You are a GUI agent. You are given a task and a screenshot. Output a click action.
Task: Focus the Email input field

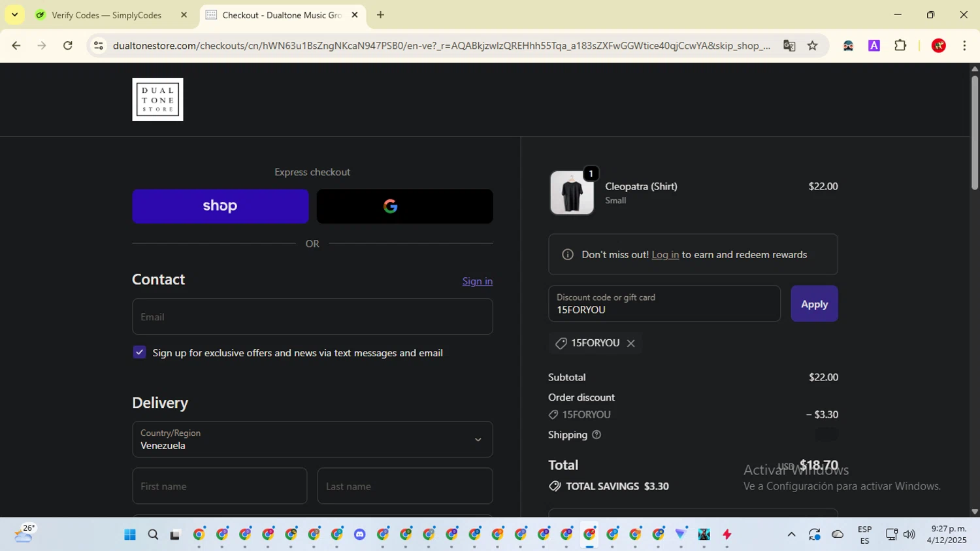pos(312,317)
